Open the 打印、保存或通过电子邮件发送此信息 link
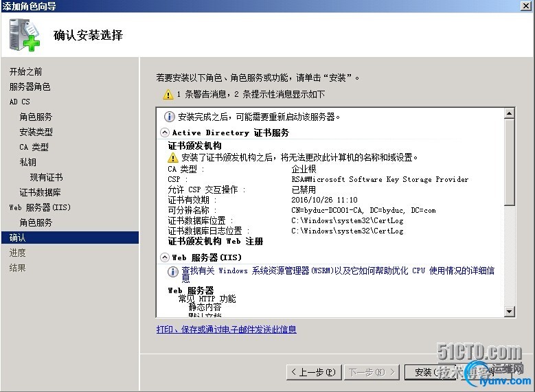Screen dimensions: 535x392 point(226,330)
